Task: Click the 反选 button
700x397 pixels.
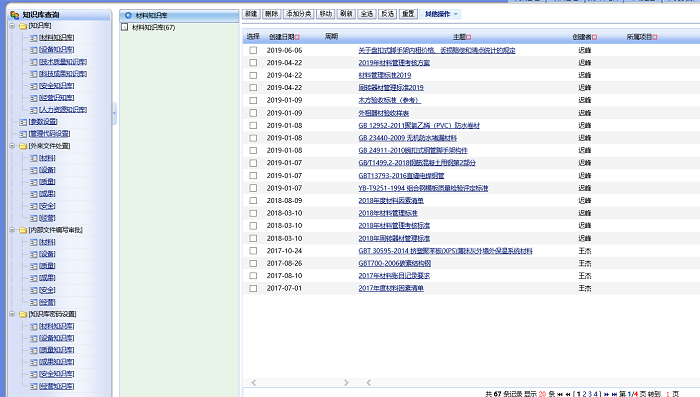Action: pos(388,14)
